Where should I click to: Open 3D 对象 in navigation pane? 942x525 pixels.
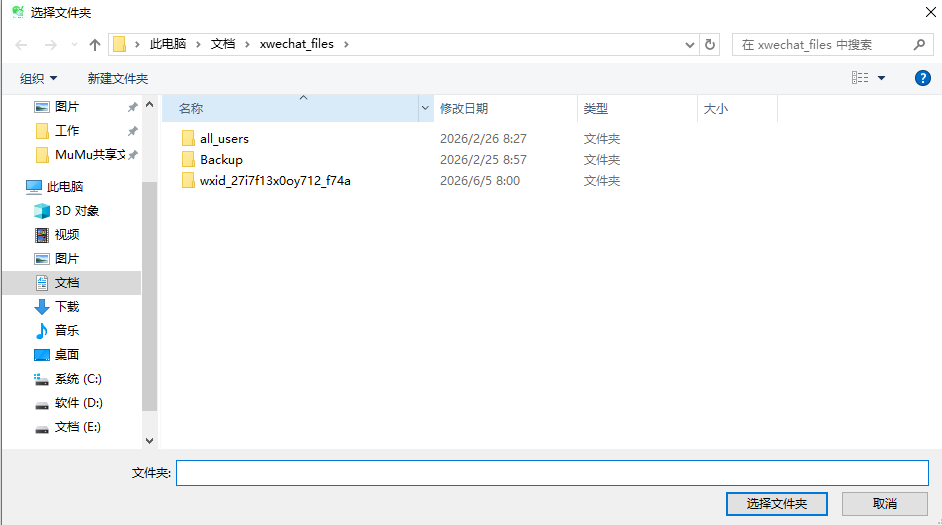(x=76, y=211)
